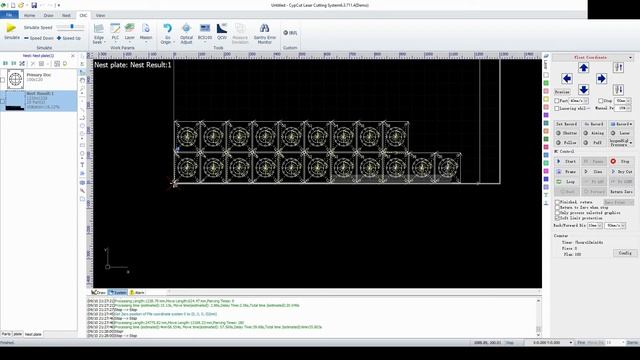Click the Config button in Counter
640x360 pixels.
(624, 253)
